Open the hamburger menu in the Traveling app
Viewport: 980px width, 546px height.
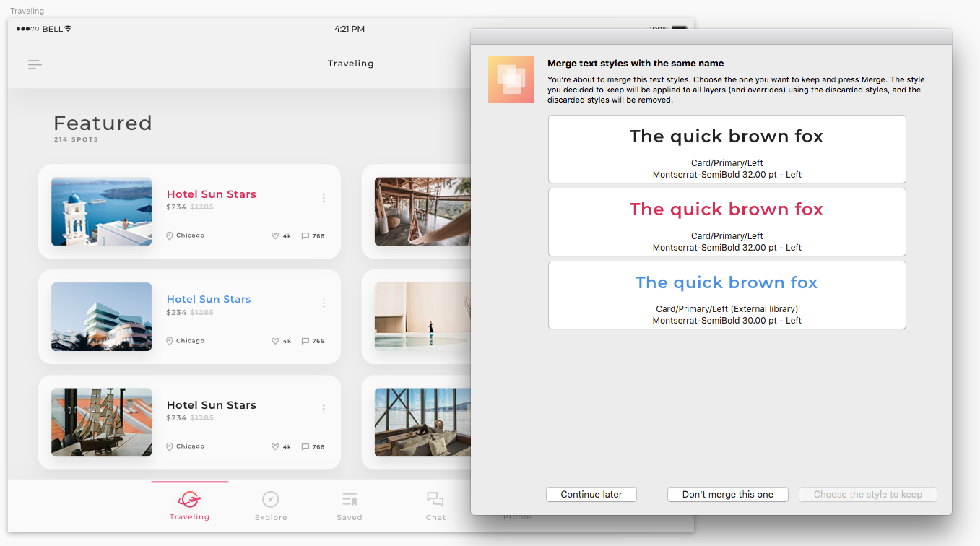click(34, 64)
